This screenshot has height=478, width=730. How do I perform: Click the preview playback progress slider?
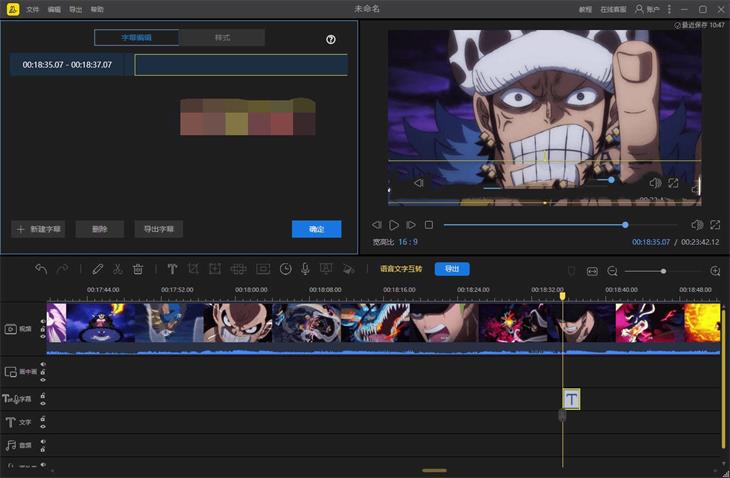(x=560, y=225)
